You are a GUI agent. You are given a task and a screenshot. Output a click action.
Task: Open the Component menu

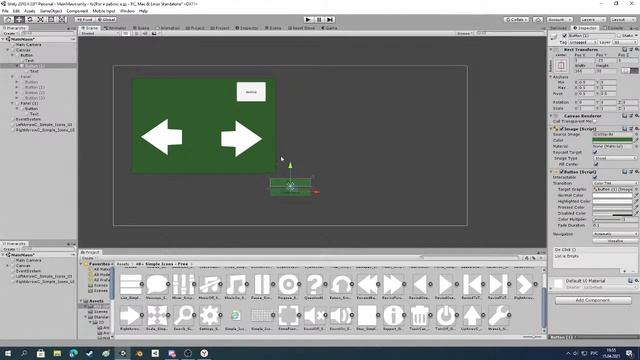coord(77,11)
